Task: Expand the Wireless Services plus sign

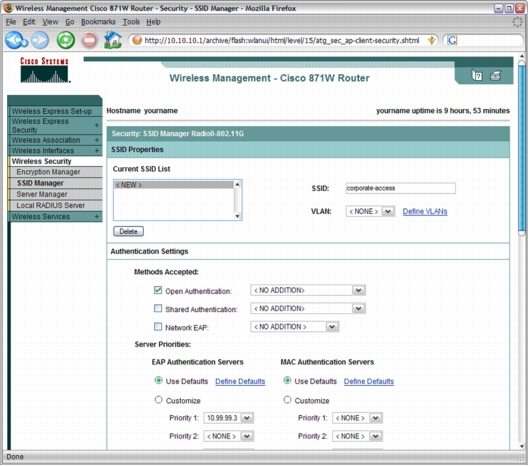Action: (97, 216)
